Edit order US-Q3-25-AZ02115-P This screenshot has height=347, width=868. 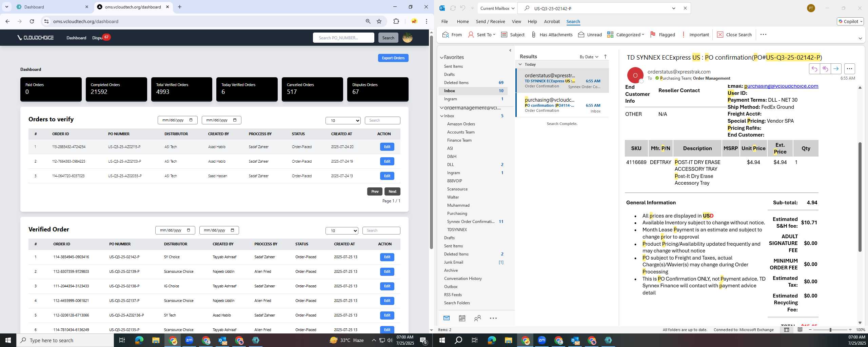(x=387, y=147)
